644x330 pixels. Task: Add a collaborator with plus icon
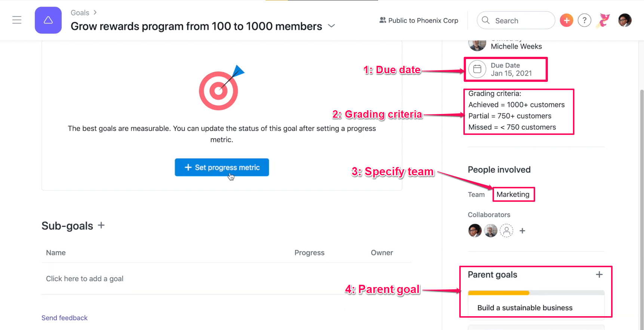point(522,231)
